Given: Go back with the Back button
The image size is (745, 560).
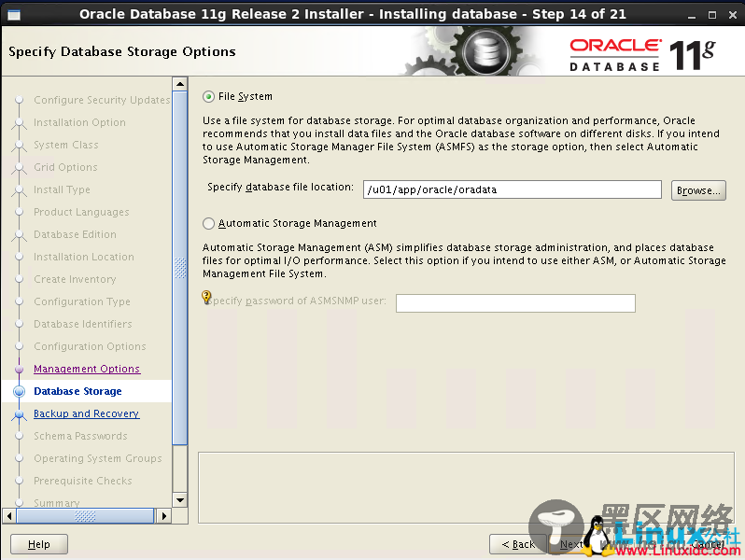Looking at the screenshot, I should 518,544.
